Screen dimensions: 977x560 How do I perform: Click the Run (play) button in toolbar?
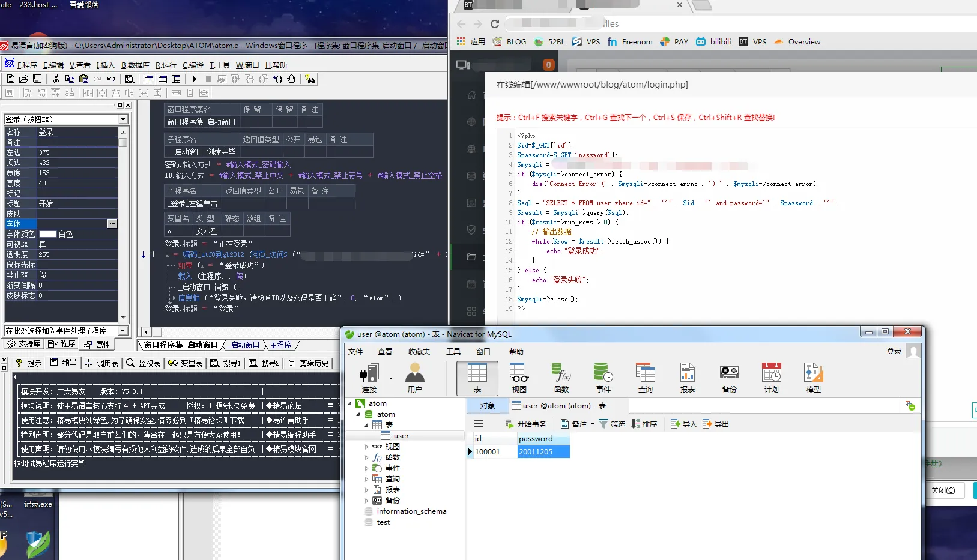click(194, 79)
